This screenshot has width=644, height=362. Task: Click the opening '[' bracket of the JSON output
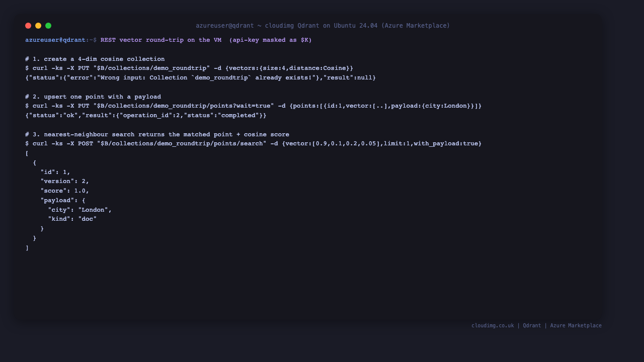(27, 153)
